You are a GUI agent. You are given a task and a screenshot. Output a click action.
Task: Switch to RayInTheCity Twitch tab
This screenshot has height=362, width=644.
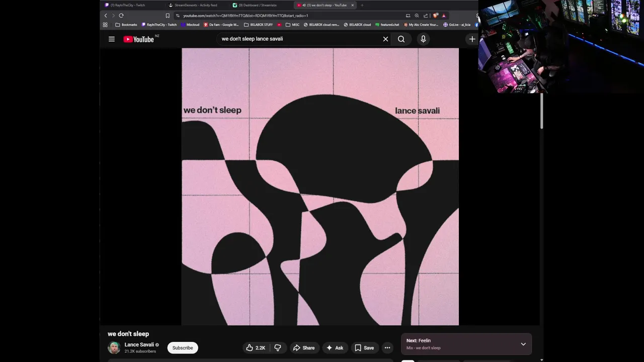132,5
